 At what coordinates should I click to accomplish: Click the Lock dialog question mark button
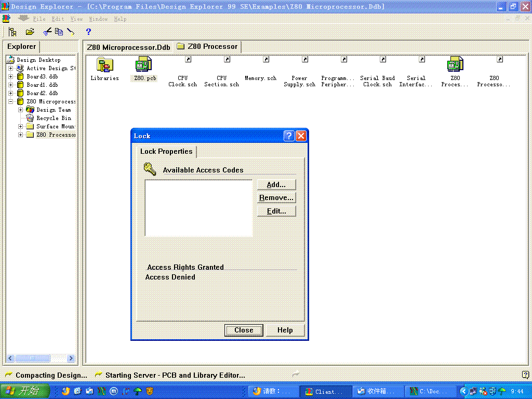pos(289,136)
